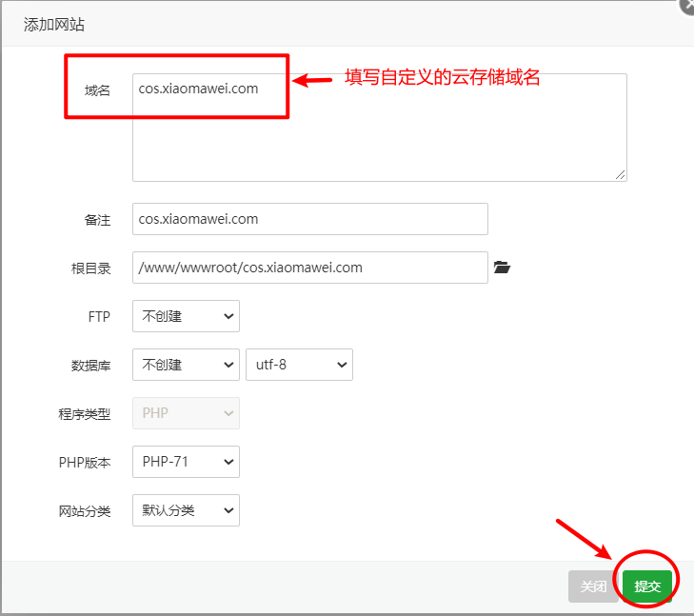Open the 数据库 不创建 dropdown
Screen dimensions: 694x616
point(186,365)
